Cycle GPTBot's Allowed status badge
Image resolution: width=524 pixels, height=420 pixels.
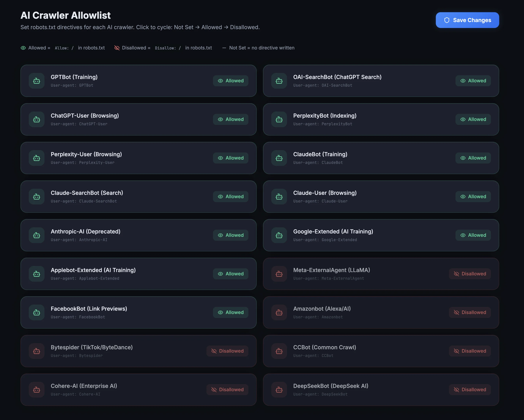230,81
